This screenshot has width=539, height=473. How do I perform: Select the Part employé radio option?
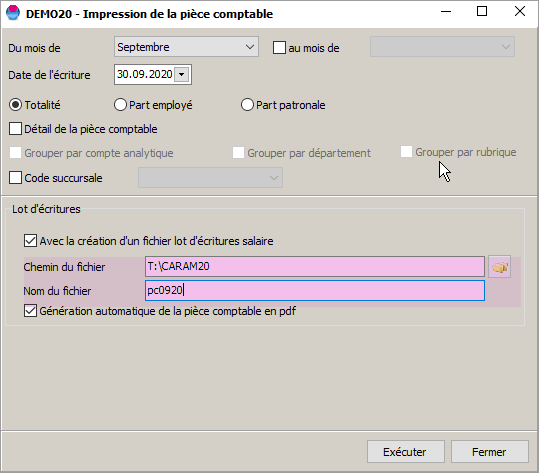[x=120, y=105]
